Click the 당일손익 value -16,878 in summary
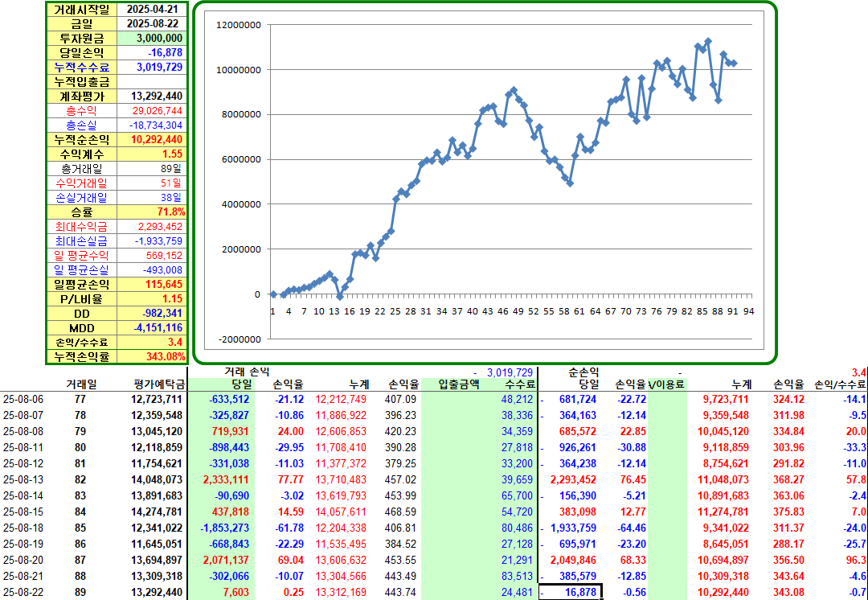The height and width of the screenshot is (600, 868). pos(152,52)
